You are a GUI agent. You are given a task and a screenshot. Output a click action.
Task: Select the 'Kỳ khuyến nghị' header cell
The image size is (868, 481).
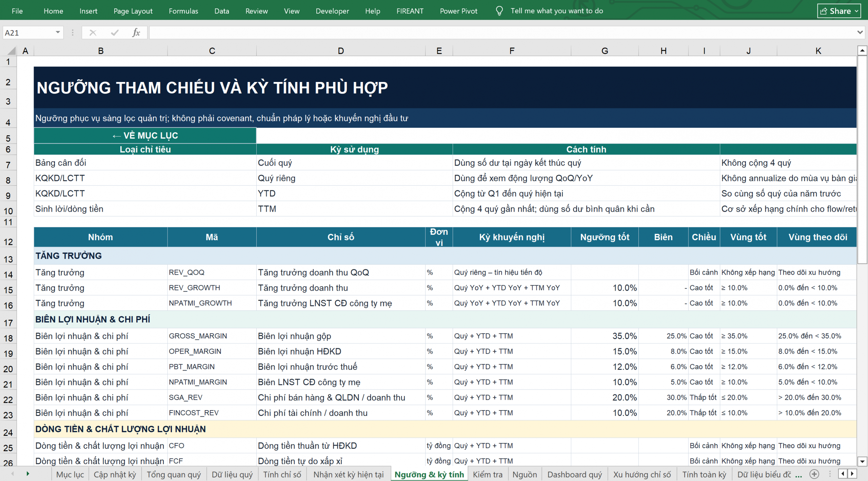click(x=512, y=237)
